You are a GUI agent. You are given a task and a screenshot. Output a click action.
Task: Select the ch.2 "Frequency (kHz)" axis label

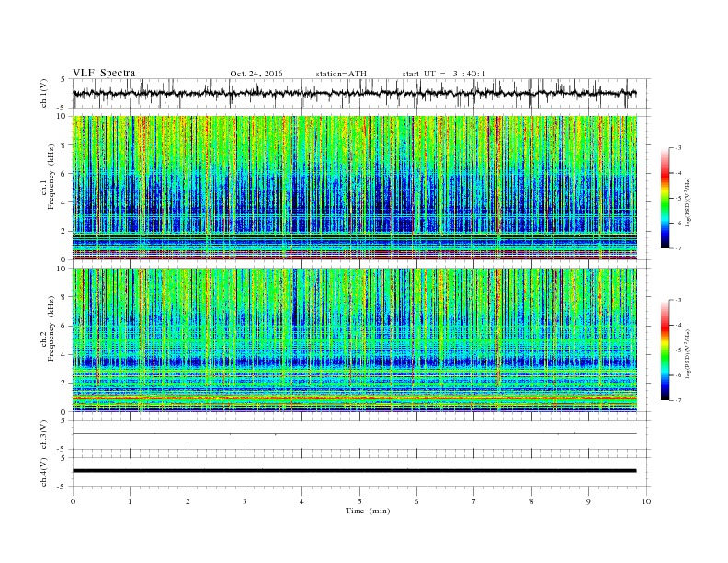click(51, 328)
